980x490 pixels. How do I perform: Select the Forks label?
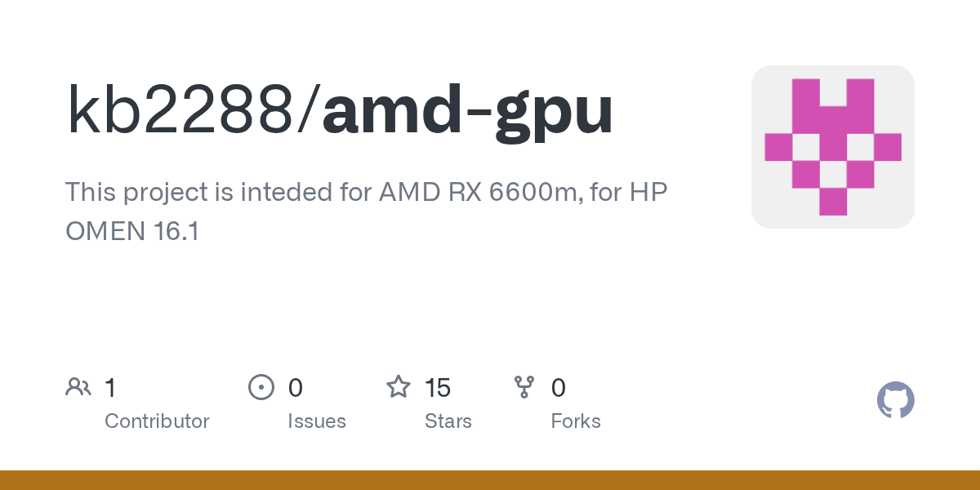pos(576,421)
